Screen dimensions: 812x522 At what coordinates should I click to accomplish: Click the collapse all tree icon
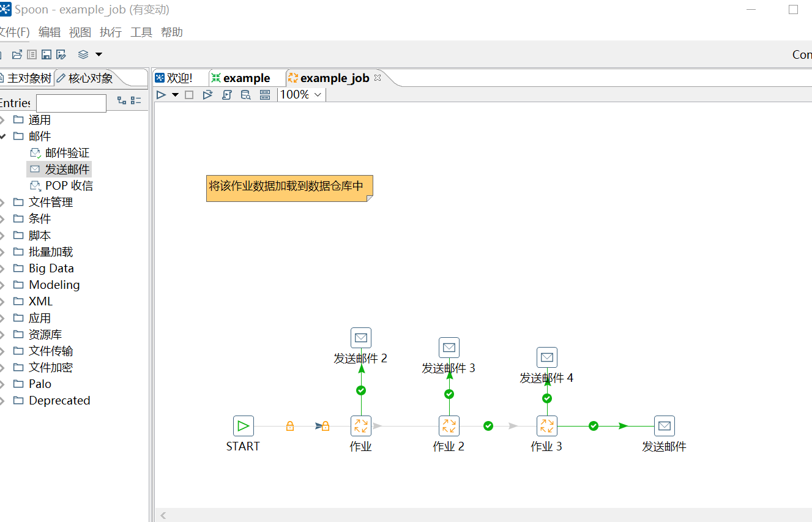pos(136,100)
